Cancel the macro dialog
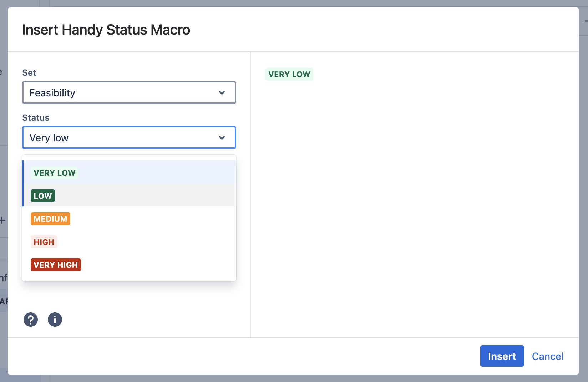Image resolution: width=588 pixels, height=382 pixels. 548,356
